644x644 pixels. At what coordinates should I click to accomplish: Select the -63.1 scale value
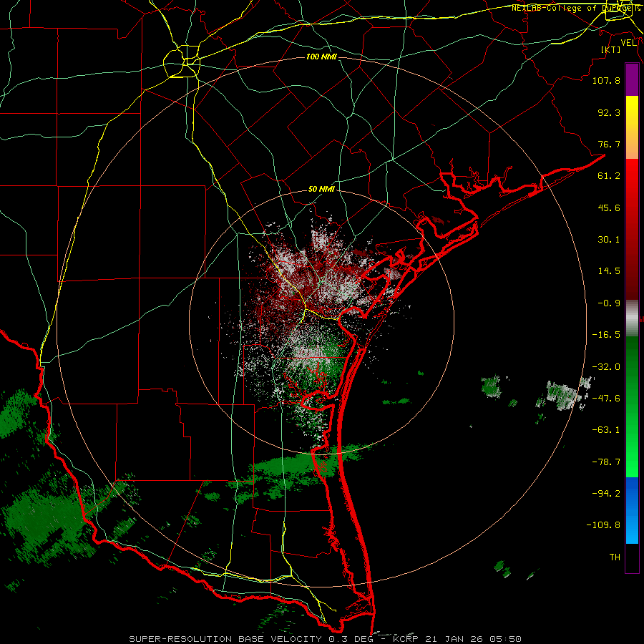pyautogui.click(x=606, y=430)
